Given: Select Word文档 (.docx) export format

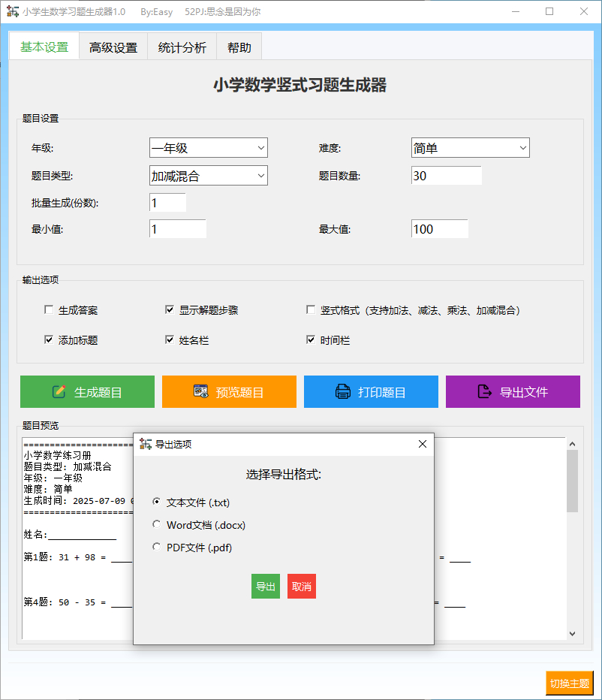Looking at the screenshot, I should tap(156, 524).
